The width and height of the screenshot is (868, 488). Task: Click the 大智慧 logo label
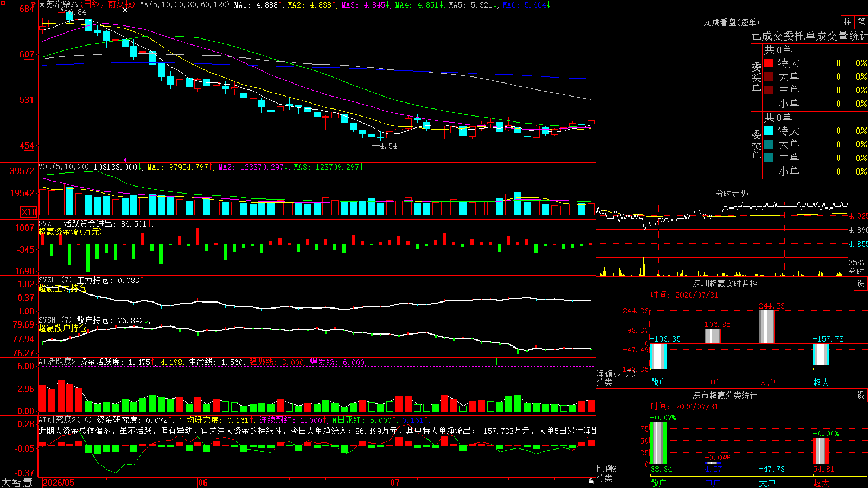17,483
